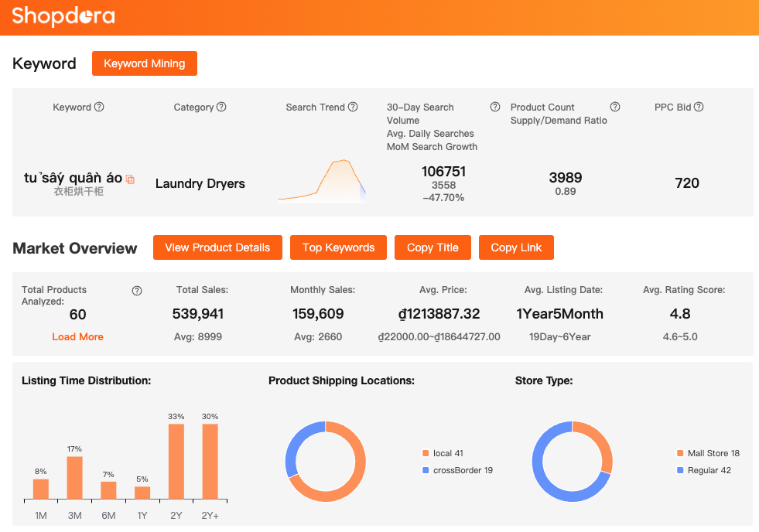
Task: Load More products link
Action: (77, 337)
